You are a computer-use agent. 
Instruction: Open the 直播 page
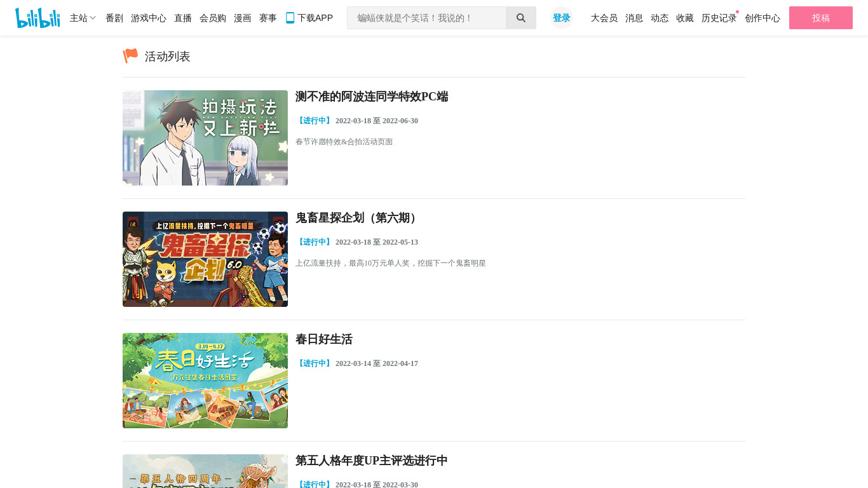coord(183,18)
